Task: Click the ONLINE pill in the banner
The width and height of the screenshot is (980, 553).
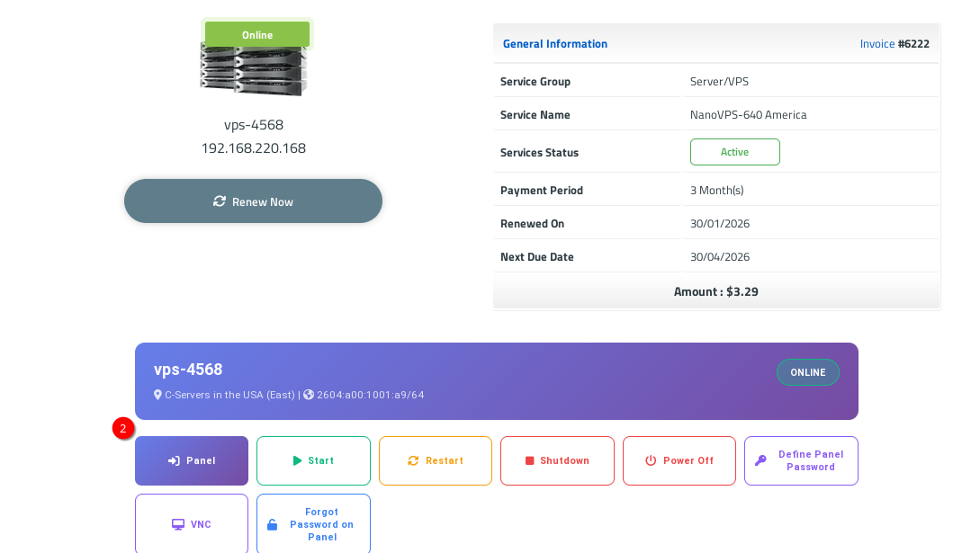Action: pyautogui.click(x=807, y=372)
